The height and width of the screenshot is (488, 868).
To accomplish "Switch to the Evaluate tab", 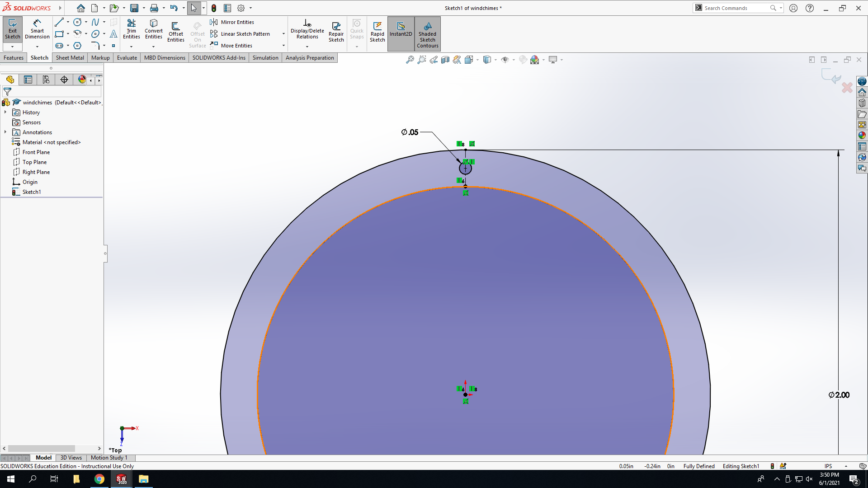I will (x=127, y=58).
